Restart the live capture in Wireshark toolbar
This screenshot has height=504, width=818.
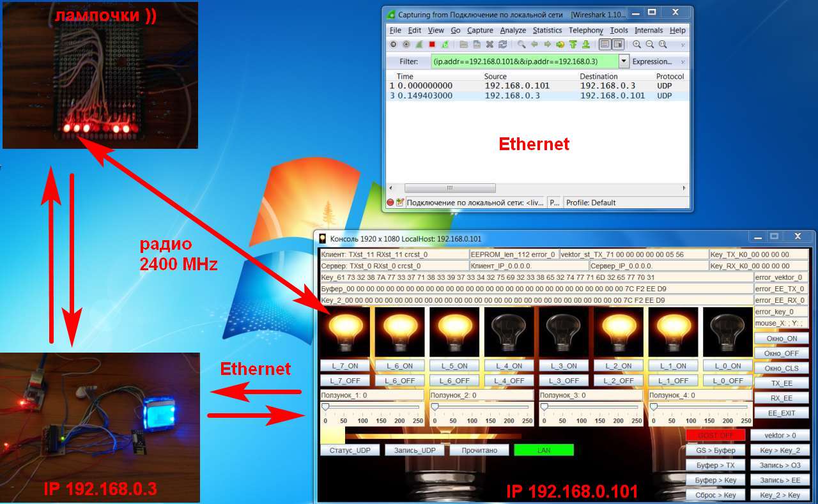tap(445, 45)
